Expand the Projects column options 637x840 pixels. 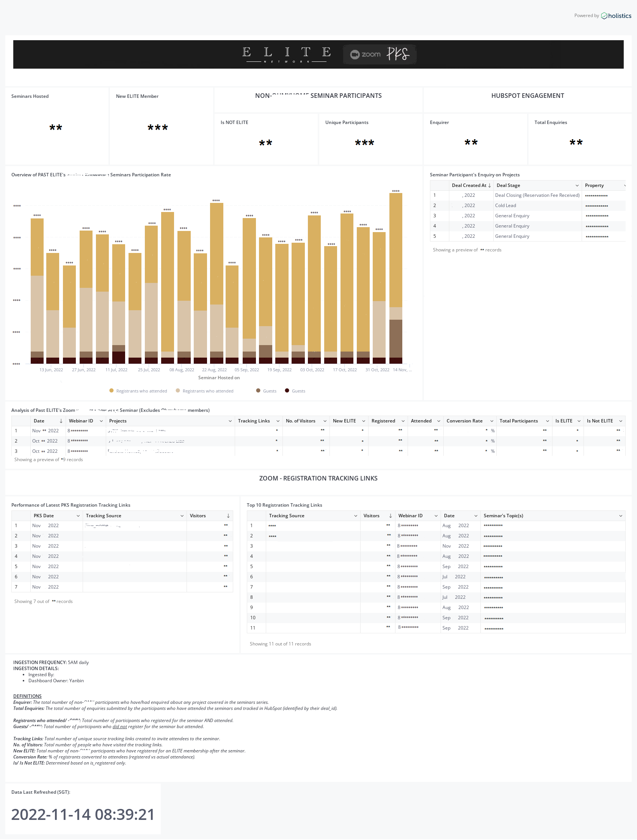[x=230, y=421]
